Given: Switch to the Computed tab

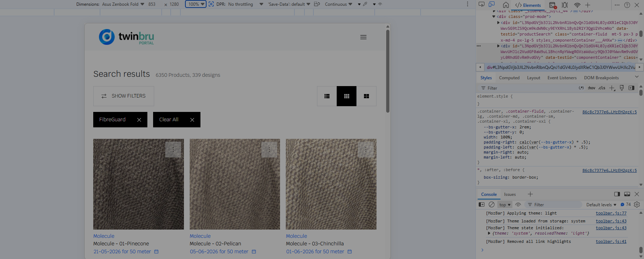Looking at the screenshot, I should pos(509,78).
